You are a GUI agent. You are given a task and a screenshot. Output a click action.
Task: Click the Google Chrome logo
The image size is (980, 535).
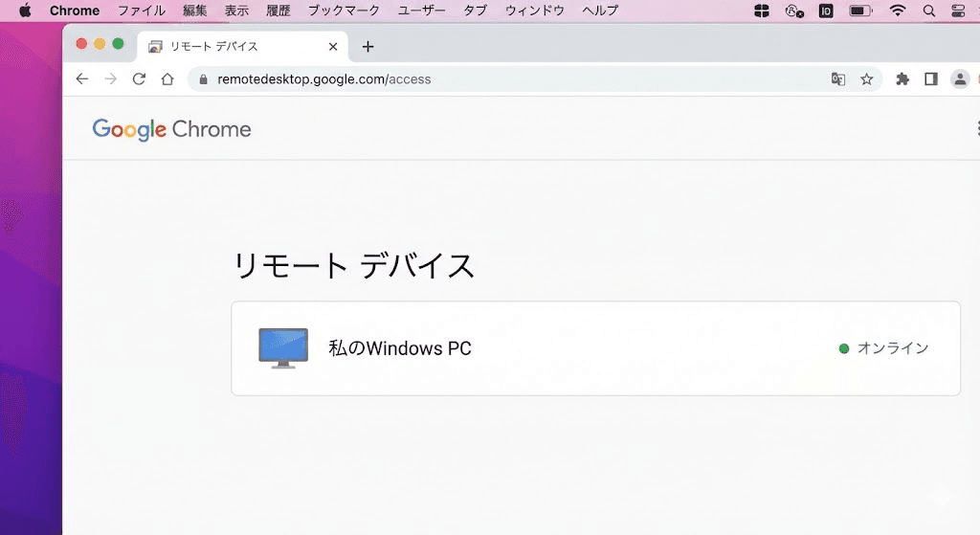172,129
